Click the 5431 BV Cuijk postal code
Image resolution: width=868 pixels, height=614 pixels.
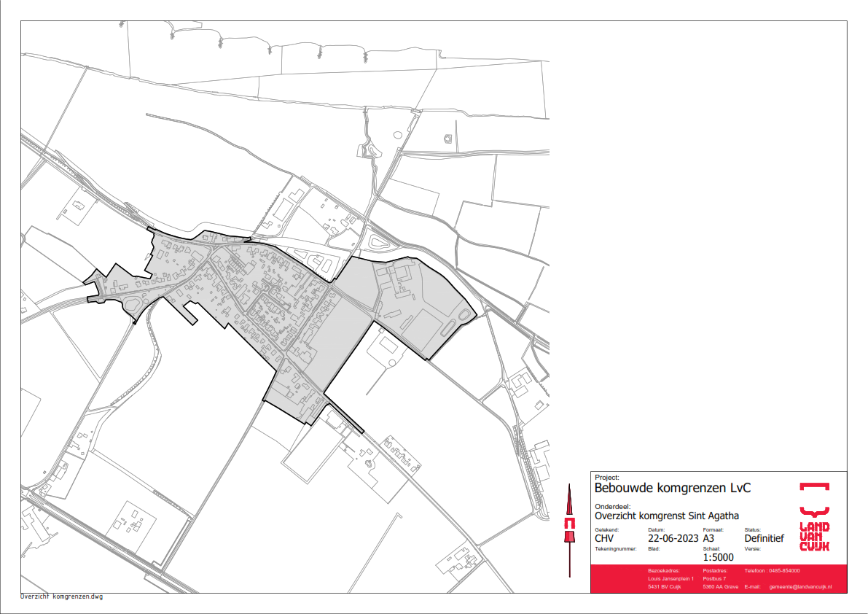click(664, 586)
